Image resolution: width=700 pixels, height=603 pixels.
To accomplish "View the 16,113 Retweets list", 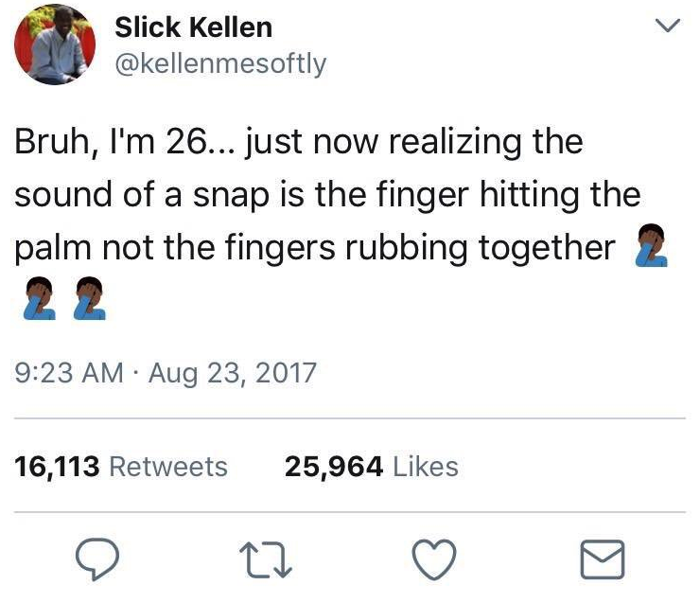I will 121,467.
